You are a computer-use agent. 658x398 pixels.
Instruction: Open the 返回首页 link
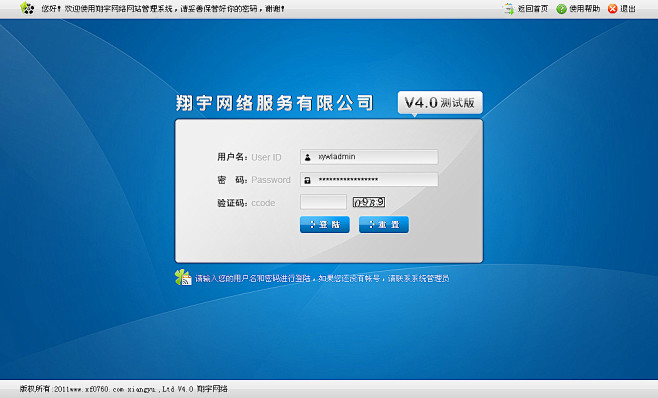pos(533,9)
